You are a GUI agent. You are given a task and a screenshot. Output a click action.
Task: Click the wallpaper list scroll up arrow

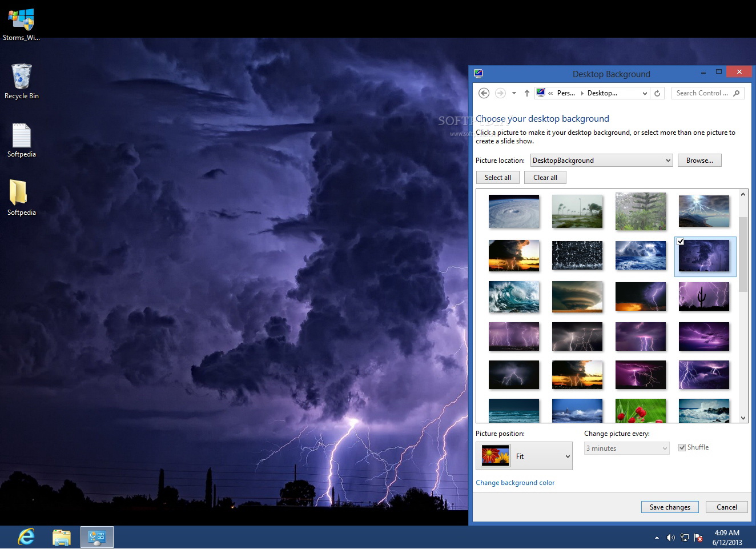743,194
